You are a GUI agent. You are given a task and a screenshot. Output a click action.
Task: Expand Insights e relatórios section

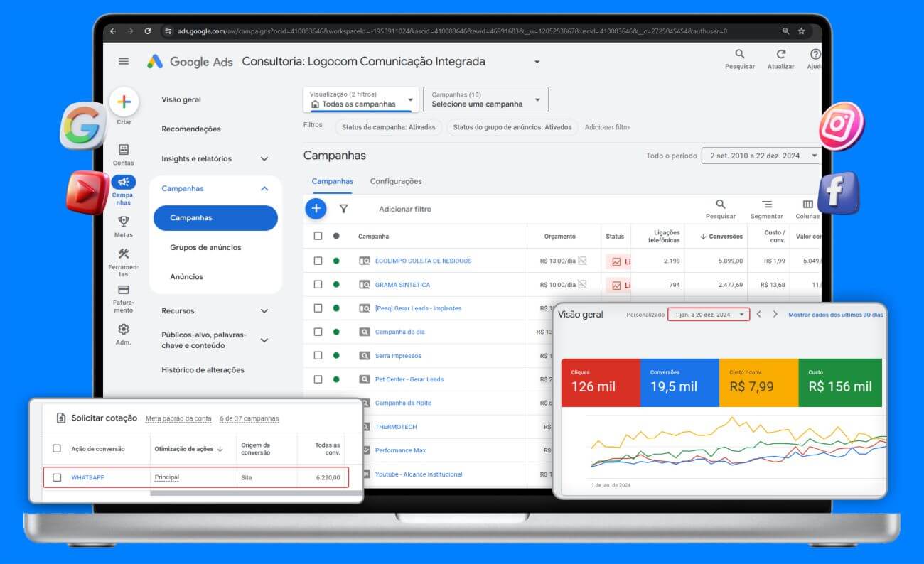(x=264, y=158)
